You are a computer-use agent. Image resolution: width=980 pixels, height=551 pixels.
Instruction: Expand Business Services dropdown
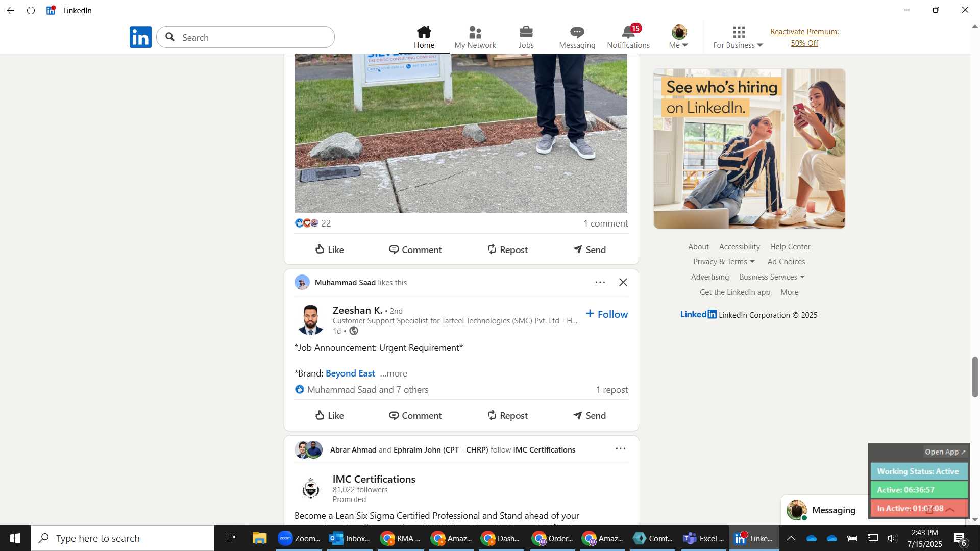pyautogui.click(x=772, y=277)
